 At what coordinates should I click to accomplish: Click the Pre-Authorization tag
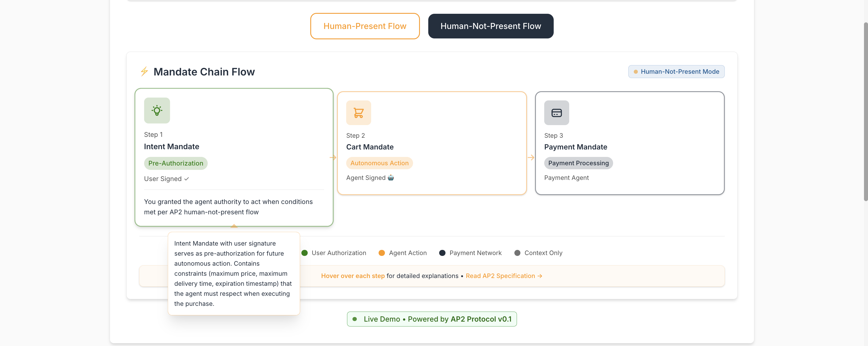pos(176,163)
